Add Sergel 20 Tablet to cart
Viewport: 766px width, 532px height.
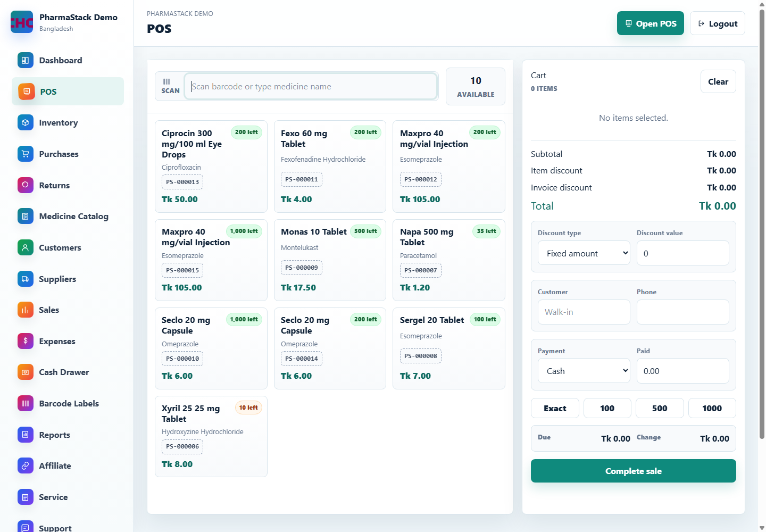(x=449, y=348)
